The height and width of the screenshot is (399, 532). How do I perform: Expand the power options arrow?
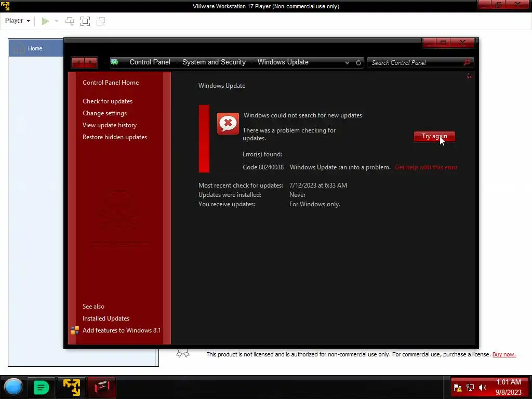(57, 21)
